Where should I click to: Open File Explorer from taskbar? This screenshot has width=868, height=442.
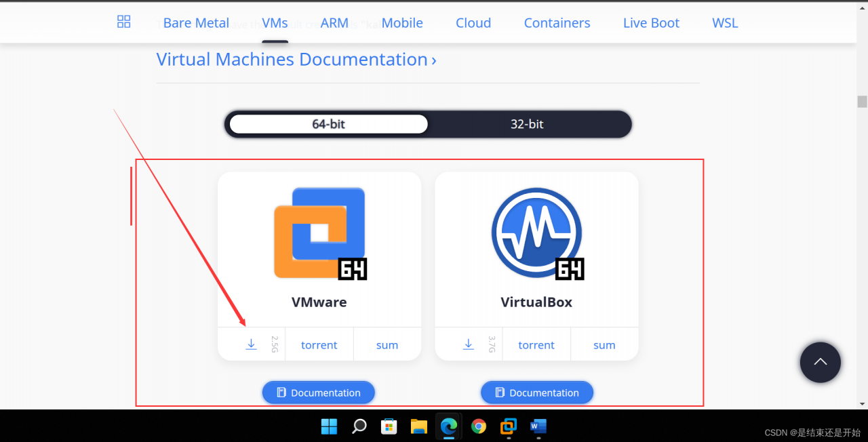[x=418, y=426]
